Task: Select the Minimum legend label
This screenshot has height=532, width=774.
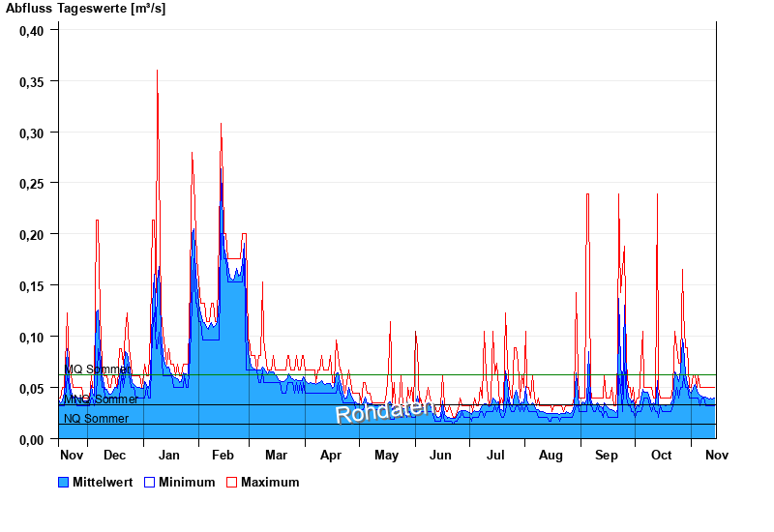Action: click(187, 482)
